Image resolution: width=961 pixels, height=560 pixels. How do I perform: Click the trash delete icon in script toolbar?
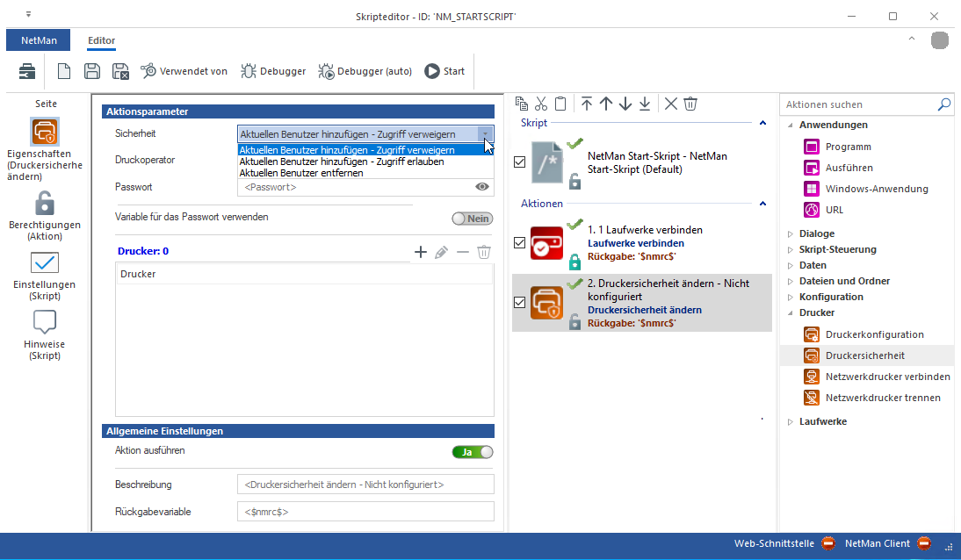(x=690, y=104)
